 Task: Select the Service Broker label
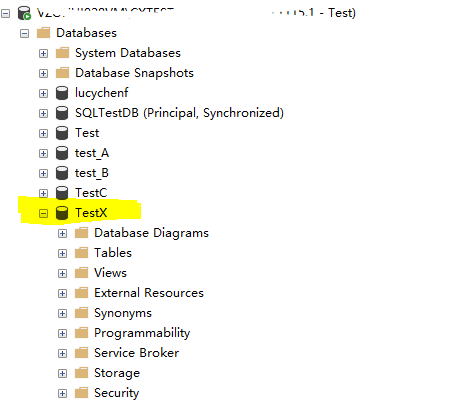[x=136, y=353]
